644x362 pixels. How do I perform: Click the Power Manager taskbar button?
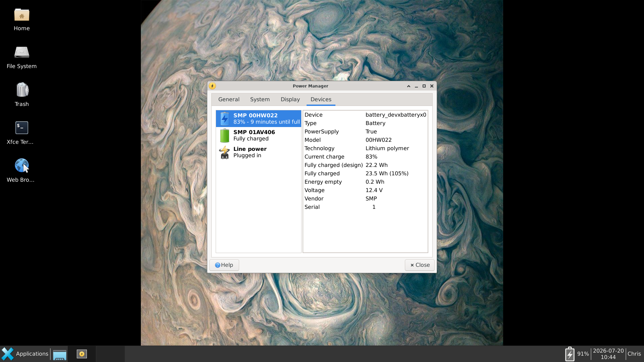point(82,354)
